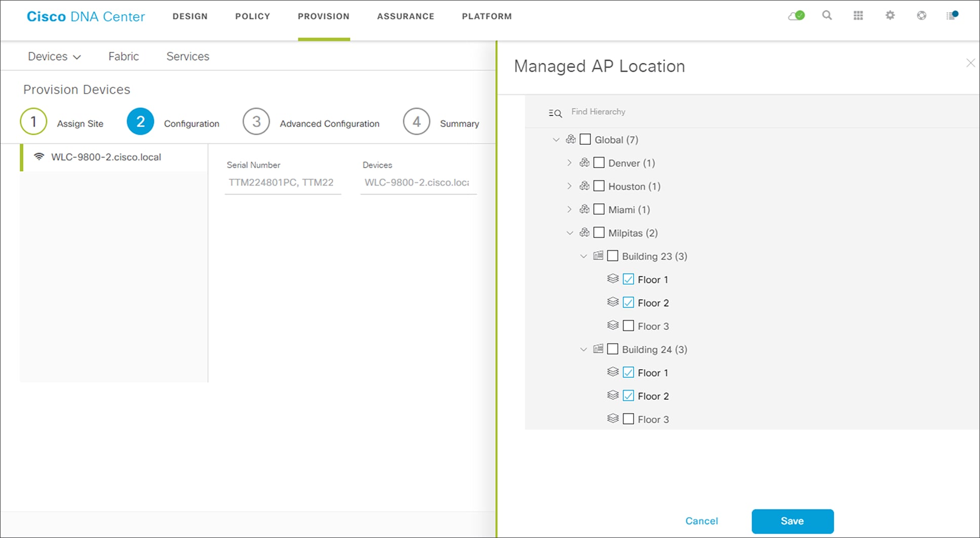
Task: Click the cloud connectivity status icon
Action: pyautogui.click(x=796, y=16)
